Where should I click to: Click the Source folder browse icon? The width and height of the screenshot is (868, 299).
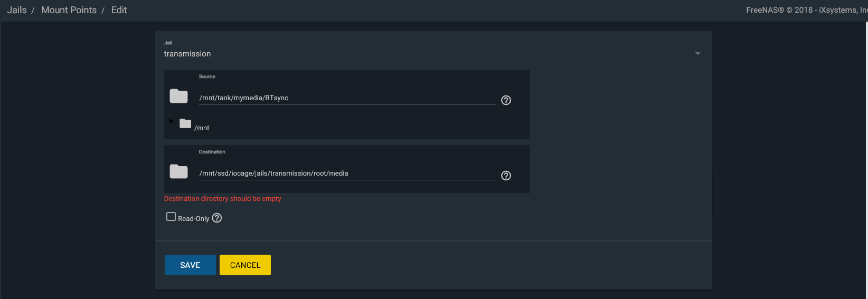178,96
